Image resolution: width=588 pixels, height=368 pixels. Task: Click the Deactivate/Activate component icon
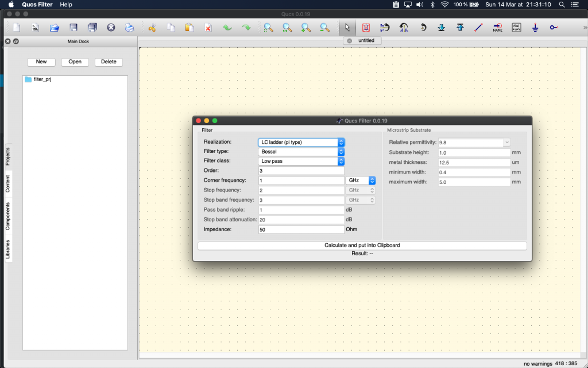366,28
